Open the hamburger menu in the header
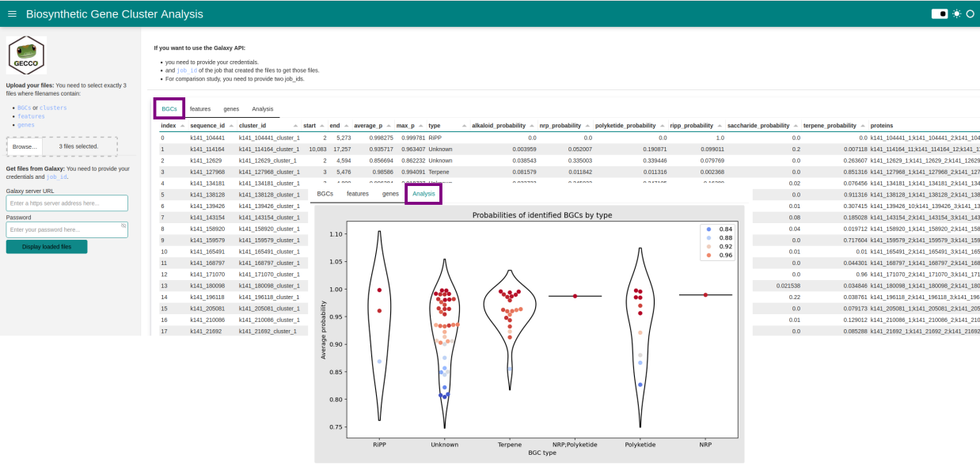980x470 pixels. [12, 14]
